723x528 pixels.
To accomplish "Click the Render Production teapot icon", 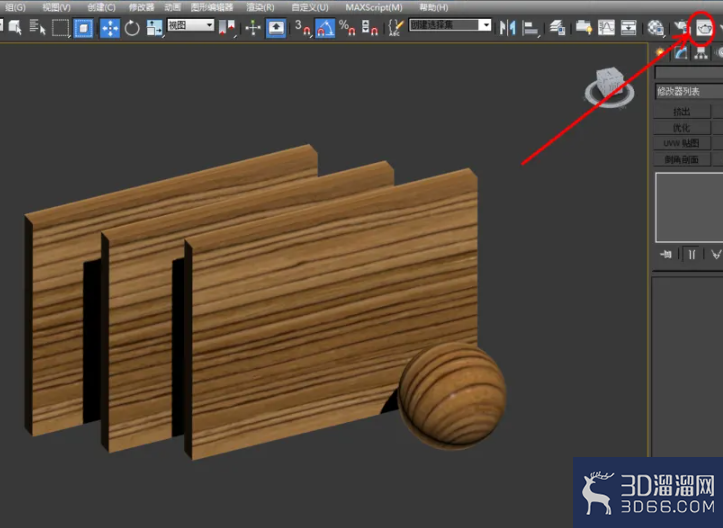I will [703, 29].
